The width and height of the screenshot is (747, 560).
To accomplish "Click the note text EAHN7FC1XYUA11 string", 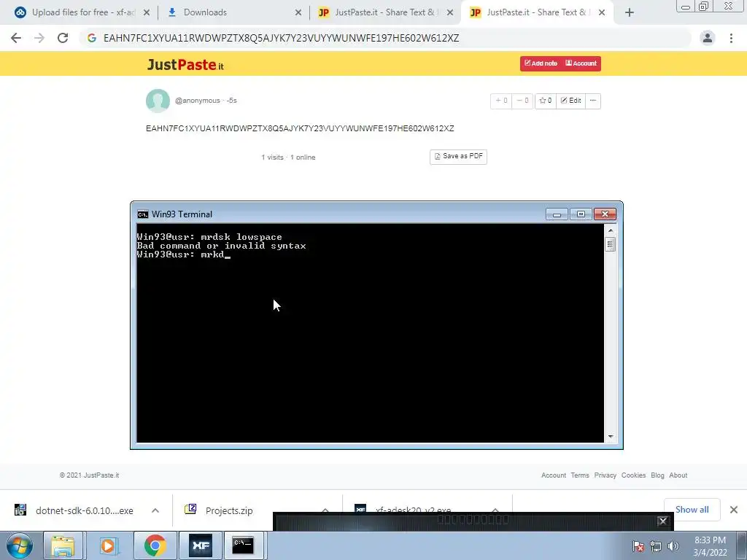I will tap(300, 128).
